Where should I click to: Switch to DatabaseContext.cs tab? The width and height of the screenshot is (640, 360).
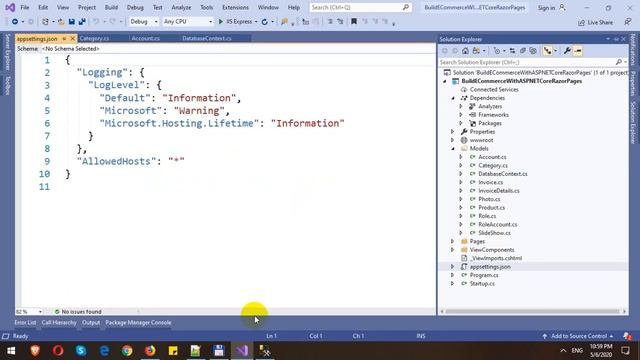[x=207, y=38]
